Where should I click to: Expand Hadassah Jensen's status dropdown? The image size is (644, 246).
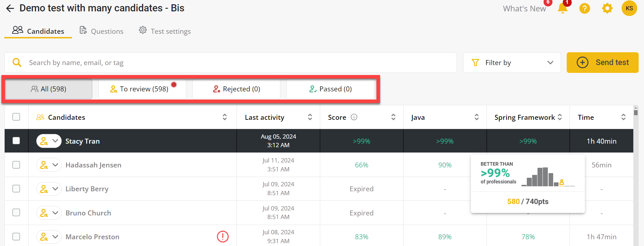(55, 165)
